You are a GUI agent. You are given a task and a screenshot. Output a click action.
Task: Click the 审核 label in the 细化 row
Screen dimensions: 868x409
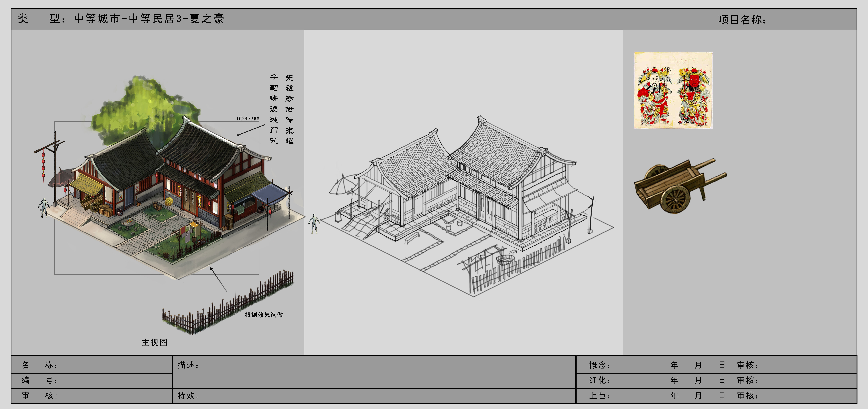[x=748, y=380]
